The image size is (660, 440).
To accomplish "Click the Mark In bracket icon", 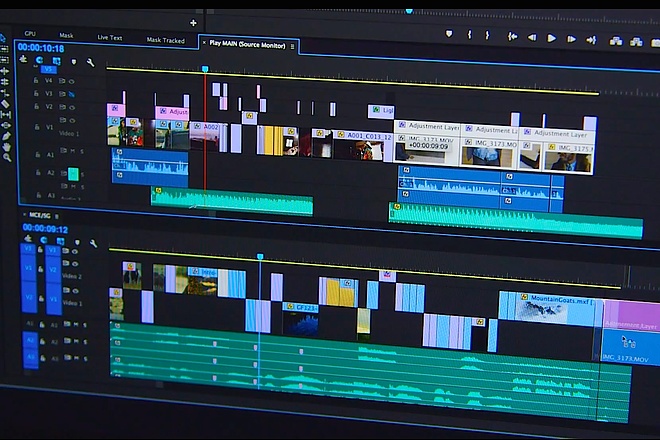I will (x=469, y=35).
